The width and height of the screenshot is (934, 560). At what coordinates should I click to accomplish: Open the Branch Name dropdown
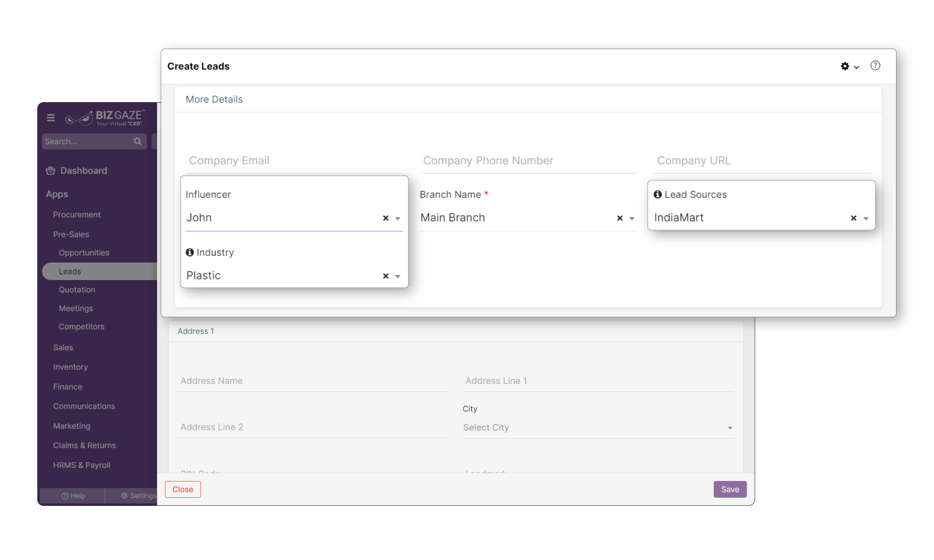pyautogui.click(x=632, y=218)
